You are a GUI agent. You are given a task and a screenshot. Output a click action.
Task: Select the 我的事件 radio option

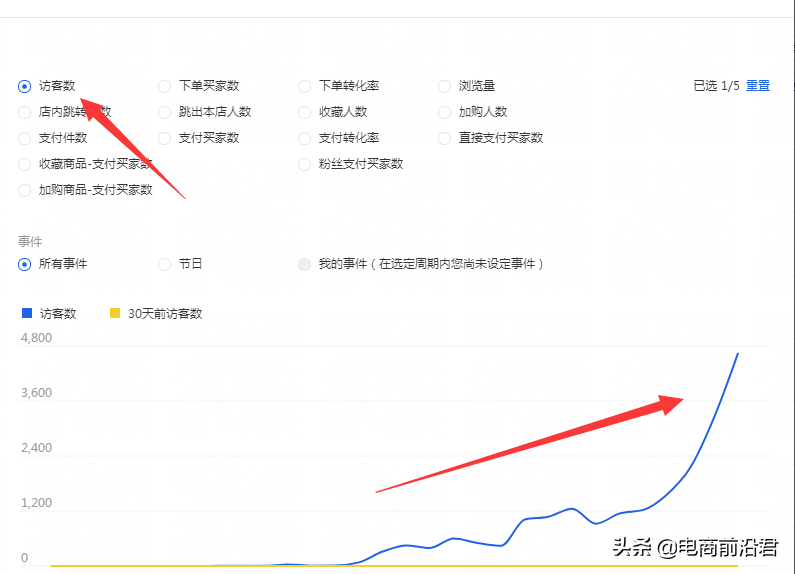(x=304, y=264)
